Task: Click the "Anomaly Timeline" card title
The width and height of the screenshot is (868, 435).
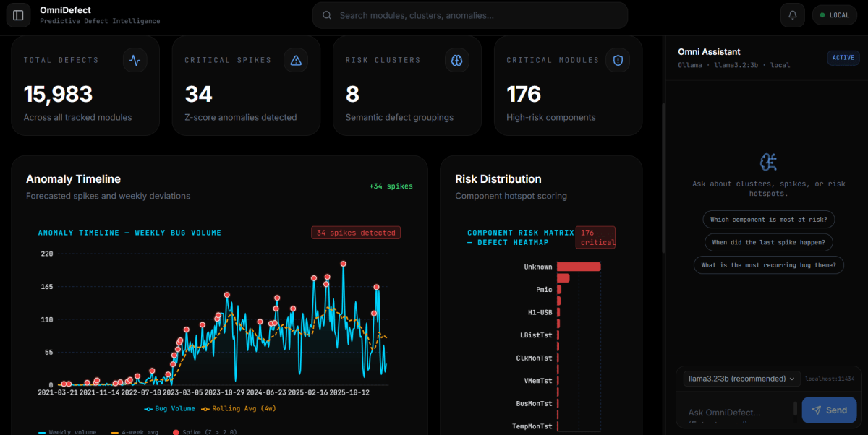Action: coord(73,178)
